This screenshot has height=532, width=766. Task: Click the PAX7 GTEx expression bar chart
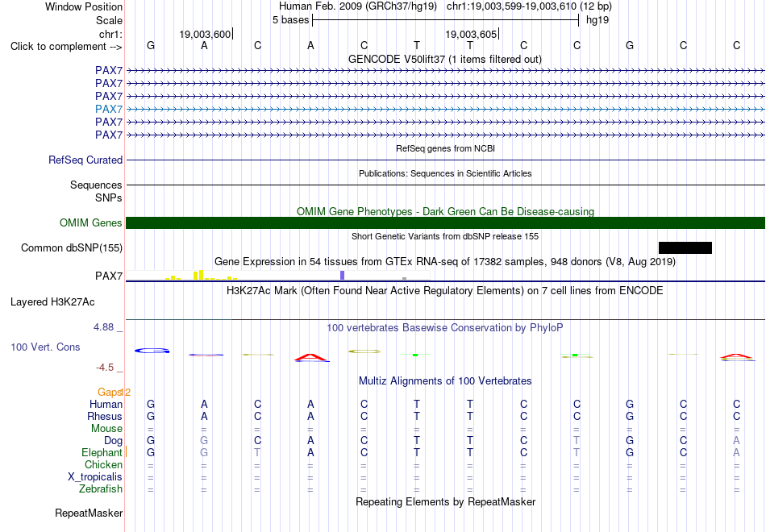278,275
